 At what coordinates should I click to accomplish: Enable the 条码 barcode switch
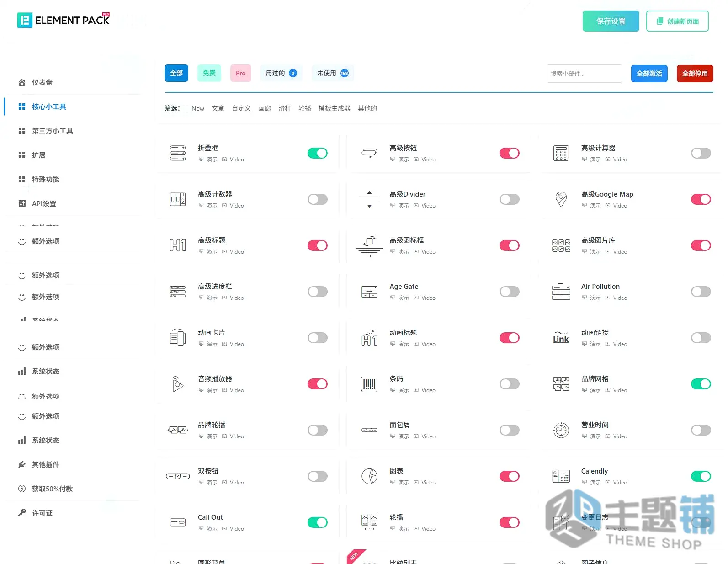[x=510, y=384]
